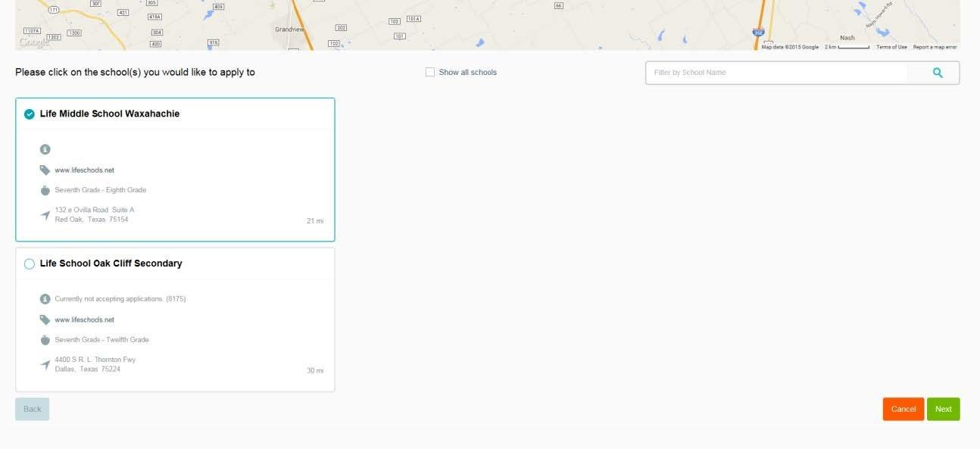
Task: Click location arrow icon beside Red Oak address
Action: click(45, 215)
